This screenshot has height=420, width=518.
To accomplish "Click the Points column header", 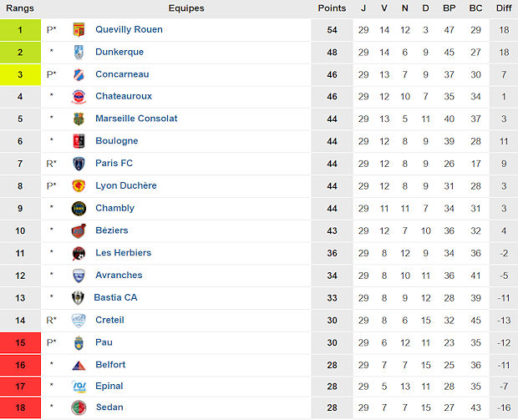I will point(332,8).
